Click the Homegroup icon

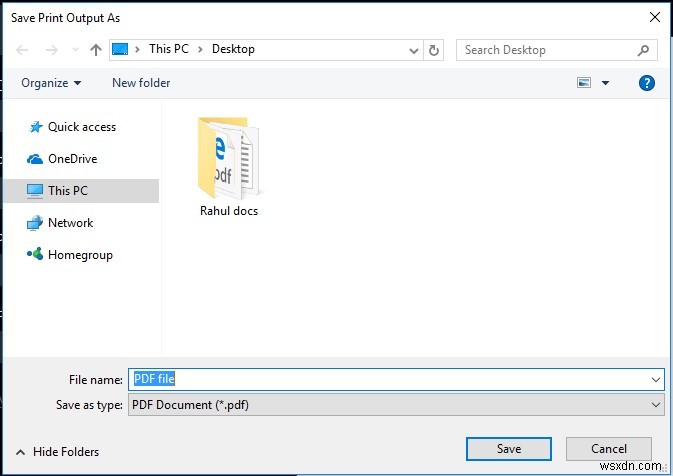(x=35, y=254)
